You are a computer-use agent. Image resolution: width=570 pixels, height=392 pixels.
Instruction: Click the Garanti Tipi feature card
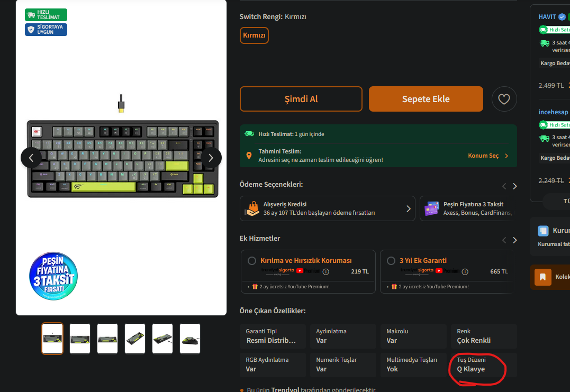(273, 336)
